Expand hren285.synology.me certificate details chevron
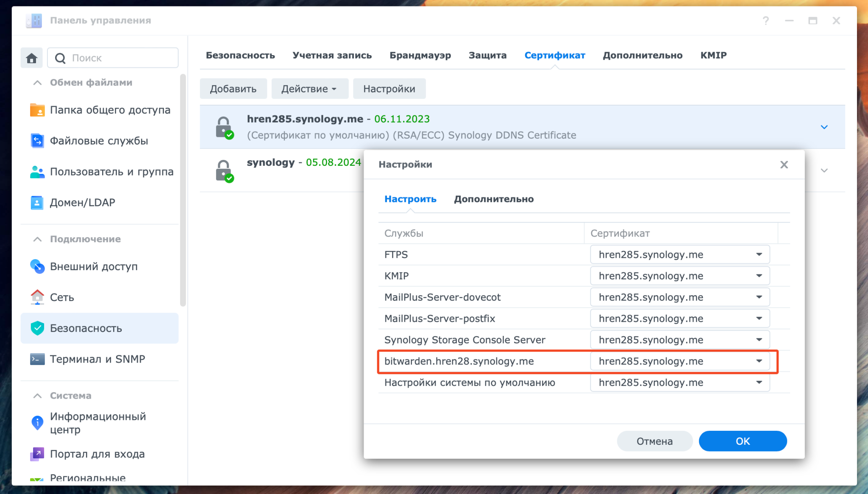 coord(824,127)
